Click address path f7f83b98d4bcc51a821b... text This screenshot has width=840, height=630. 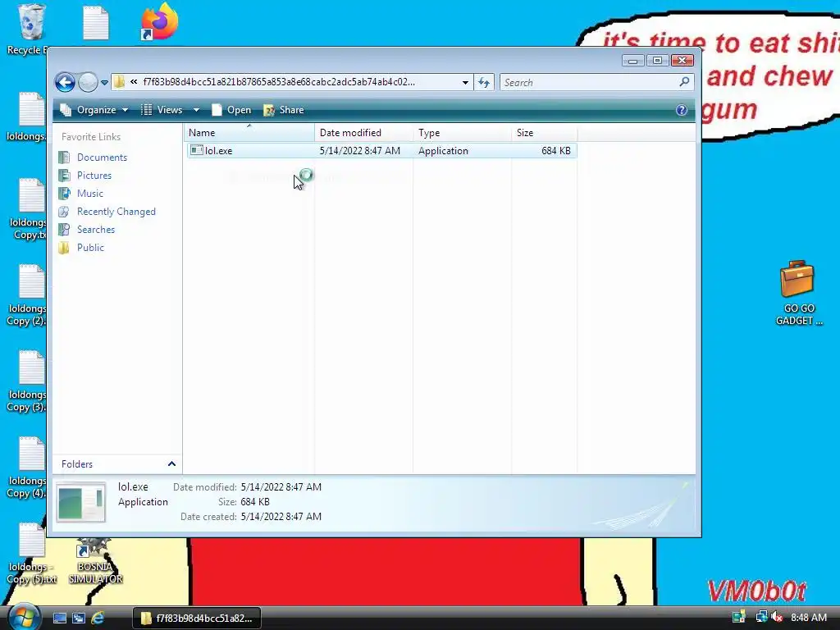[279, 82]
